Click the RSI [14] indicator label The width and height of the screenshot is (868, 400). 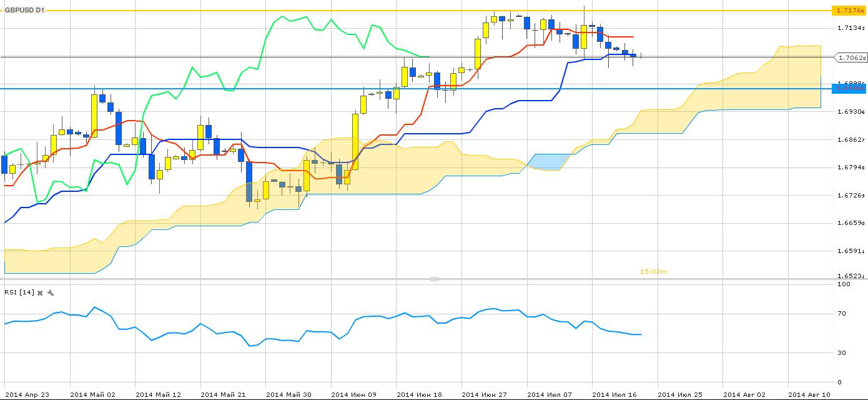point(19,292)
